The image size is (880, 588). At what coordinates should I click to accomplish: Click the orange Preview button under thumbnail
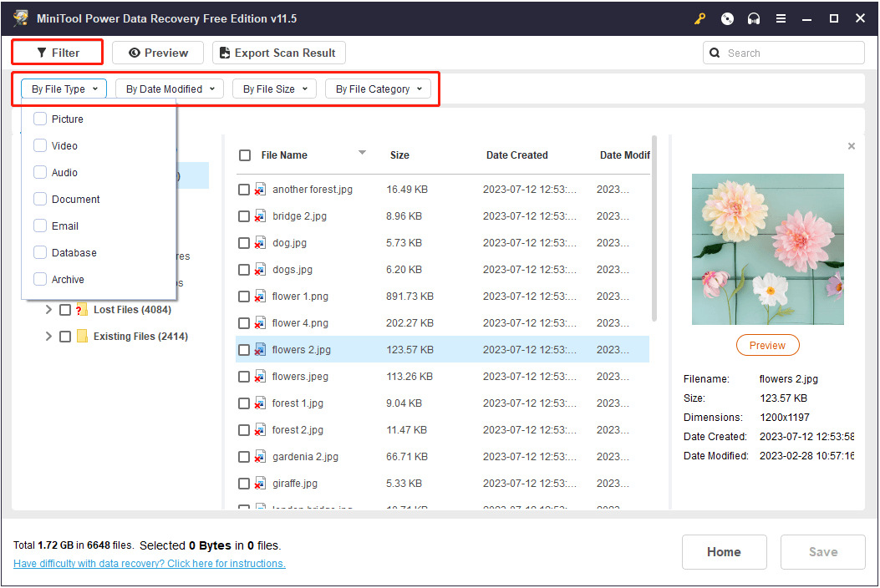pyautogui.click(x=767, y=346)
